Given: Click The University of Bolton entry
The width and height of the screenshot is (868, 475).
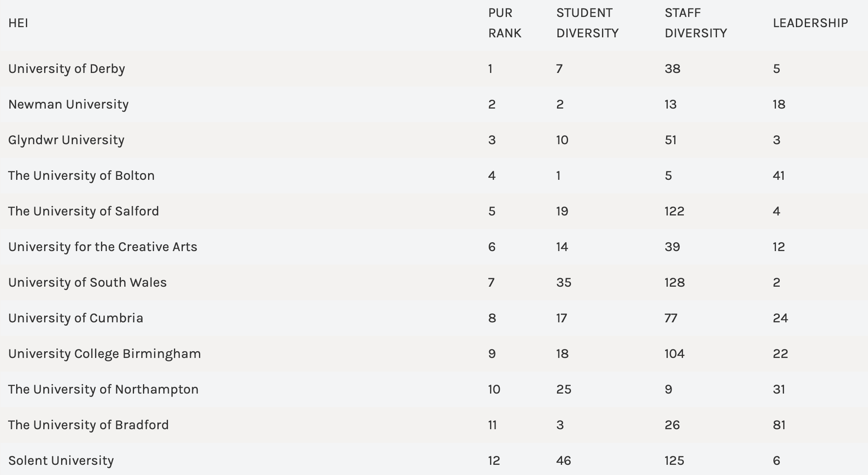Looking at the screenshot, I should [x=81, y=176].
